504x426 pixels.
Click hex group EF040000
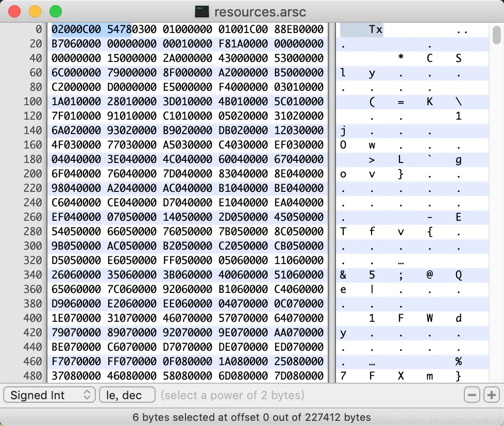(76, 217)
